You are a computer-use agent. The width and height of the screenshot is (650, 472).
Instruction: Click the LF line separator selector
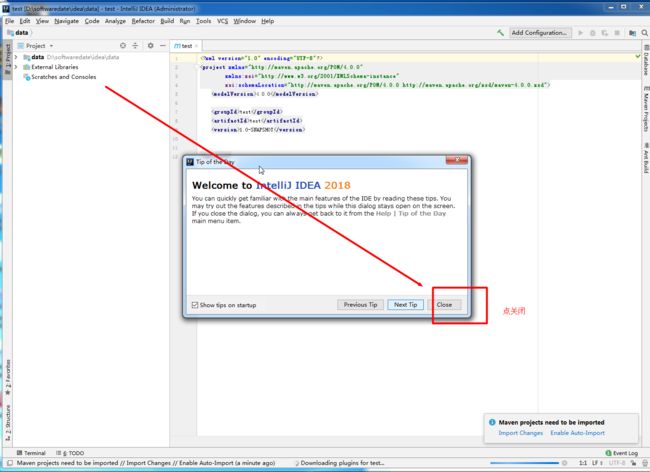(x=597, y=463)
